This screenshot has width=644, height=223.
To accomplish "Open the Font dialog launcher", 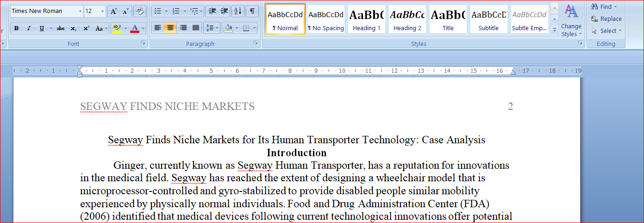I will click(144, 43).
